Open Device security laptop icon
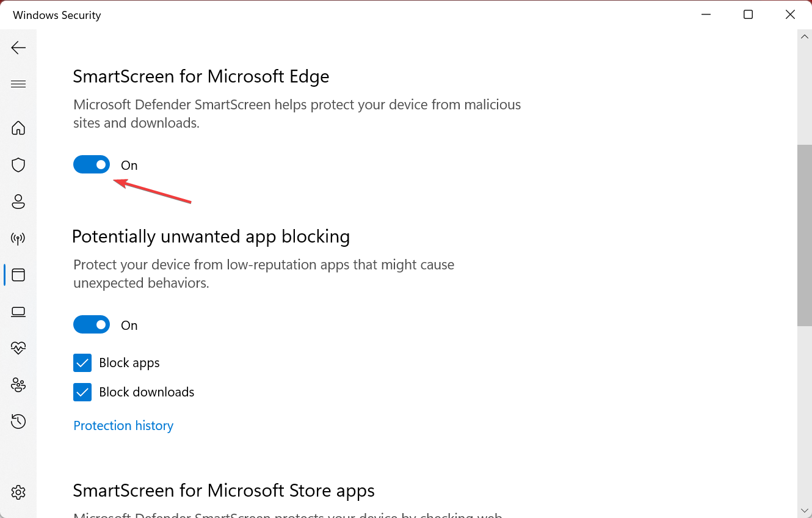The width and height of the screenshot is (812, 518). point(18,312)
